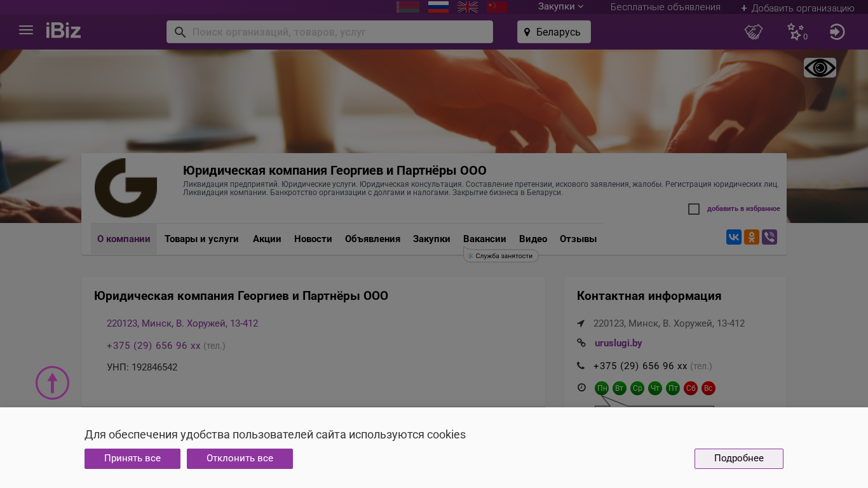This screenshot has height=488, width=868.
Task: Open the uruslugi.by website link
Action: (x=618, y=343)
